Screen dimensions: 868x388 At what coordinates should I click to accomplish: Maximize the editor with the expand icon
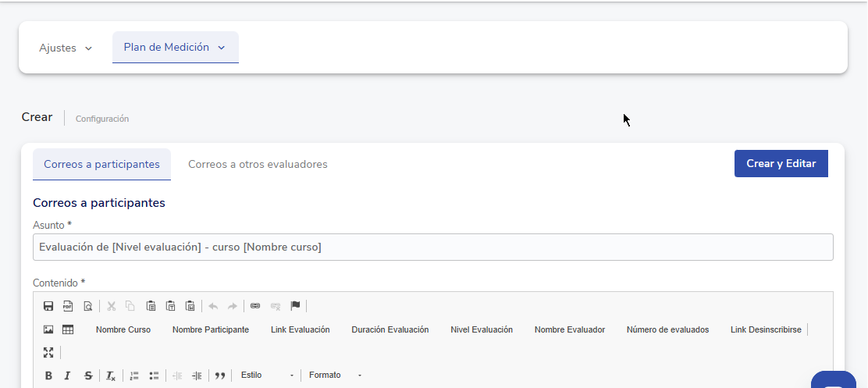48,353
